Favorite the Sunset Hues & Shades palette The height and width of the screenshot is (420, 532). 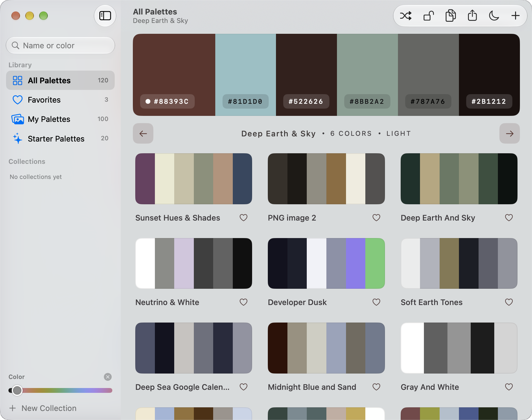pyautogui.click(x=244, y=218)
